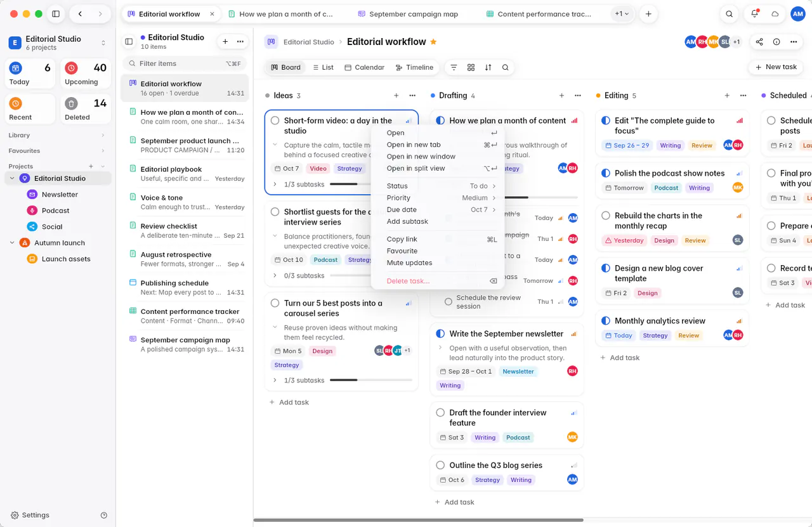The height and width of the screenshot is (527, 812).
Task: Switch to the Calendar view tab
Action: click(x=365, y=67)
